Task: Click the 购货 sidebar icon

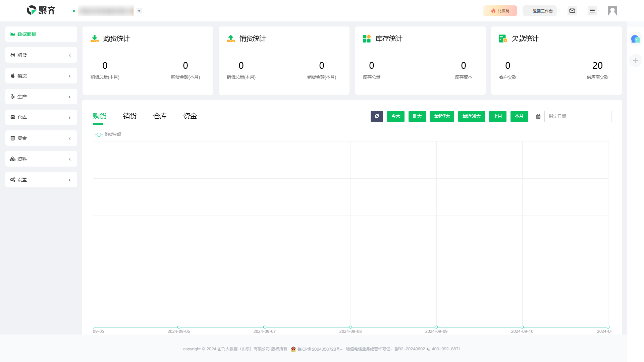Action: tap(12, 55)
